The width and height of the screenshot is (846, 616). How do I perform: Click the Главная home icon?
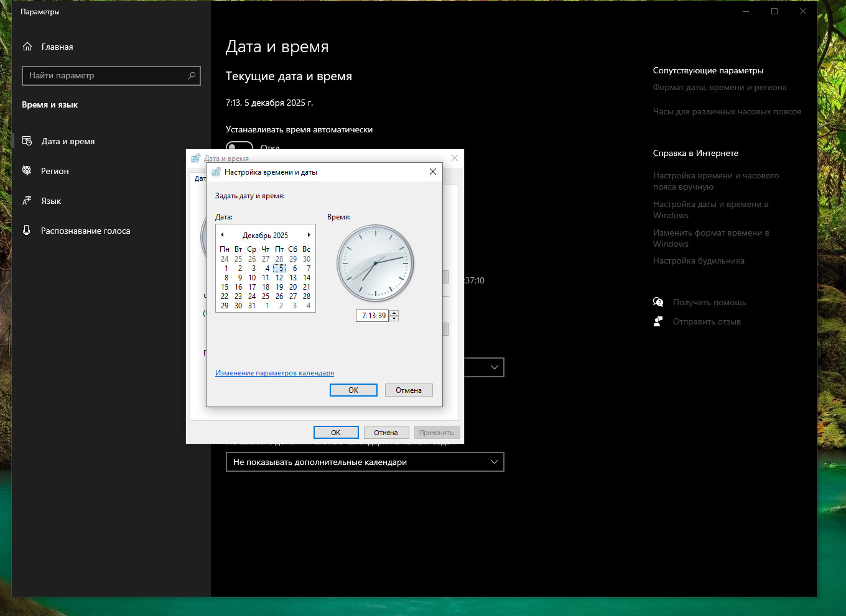point(27,47)
